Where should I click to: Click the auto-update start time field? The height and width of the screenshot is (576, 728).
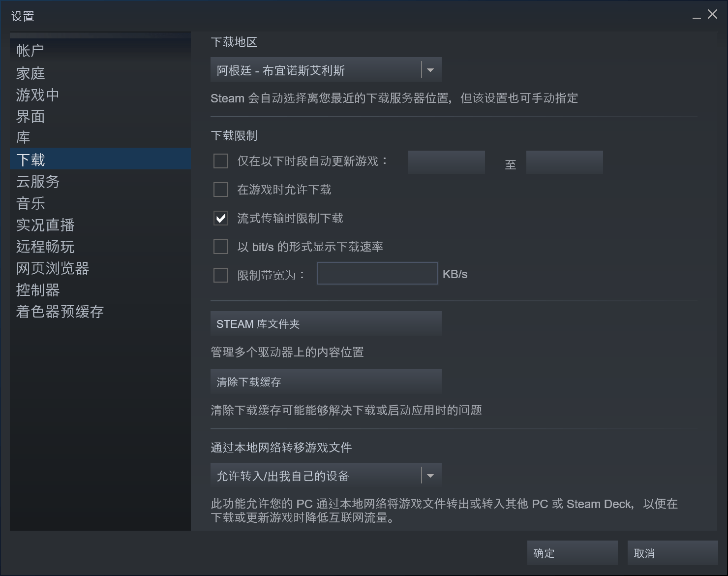(x=447, y=162)
